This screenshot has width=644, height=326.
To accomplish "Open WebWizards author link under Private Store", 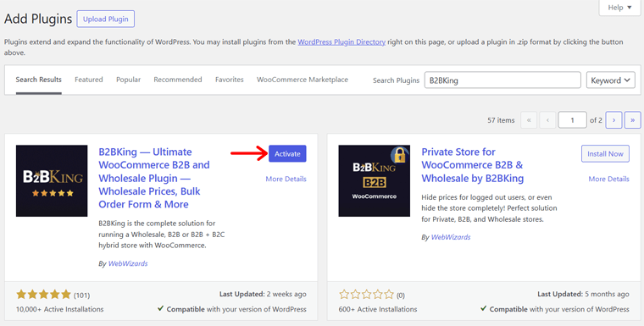I will point(451,237).
